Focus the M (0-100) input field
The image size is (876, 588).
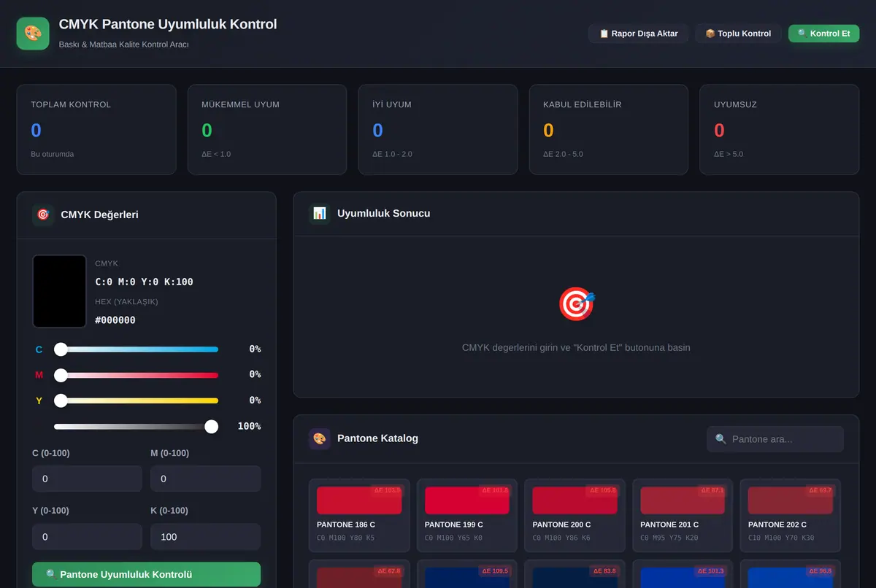205,479
